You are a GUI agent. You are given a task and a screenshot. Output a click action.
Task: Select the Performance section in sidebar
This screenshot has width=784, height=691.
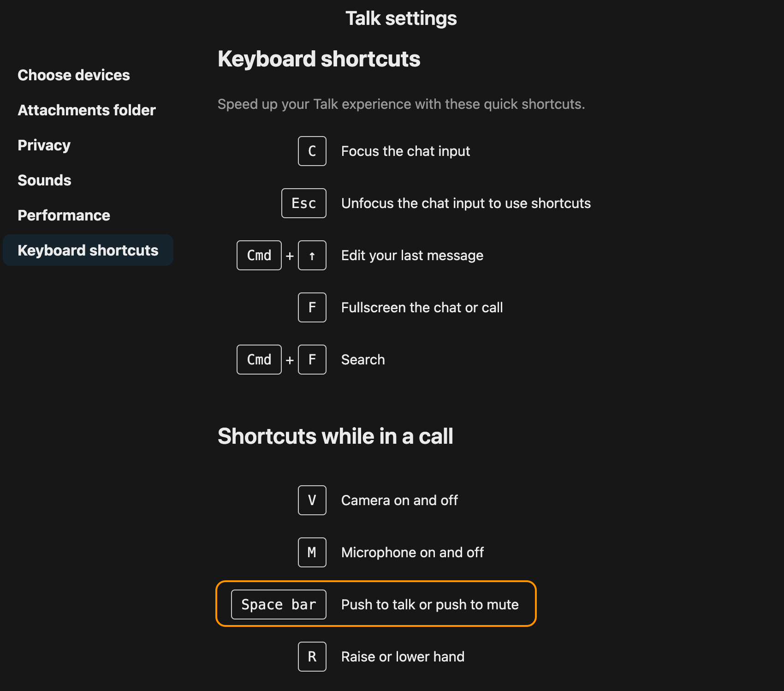pos(64,215)
